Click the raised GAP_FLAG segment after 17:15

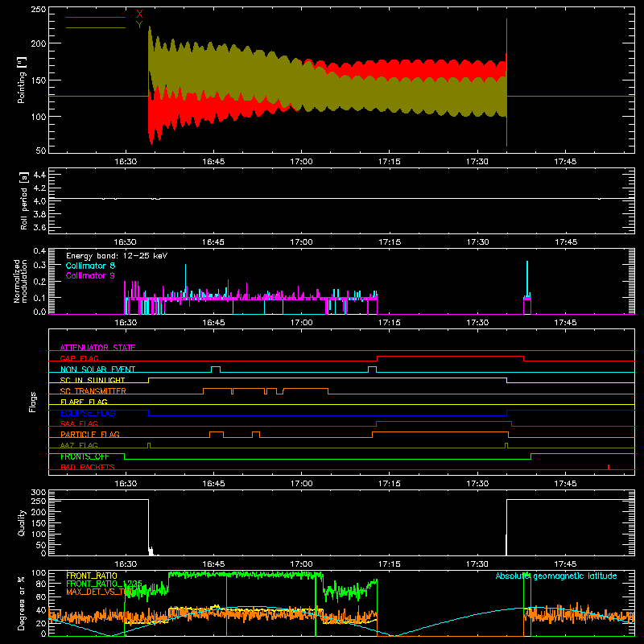point(450,357)
